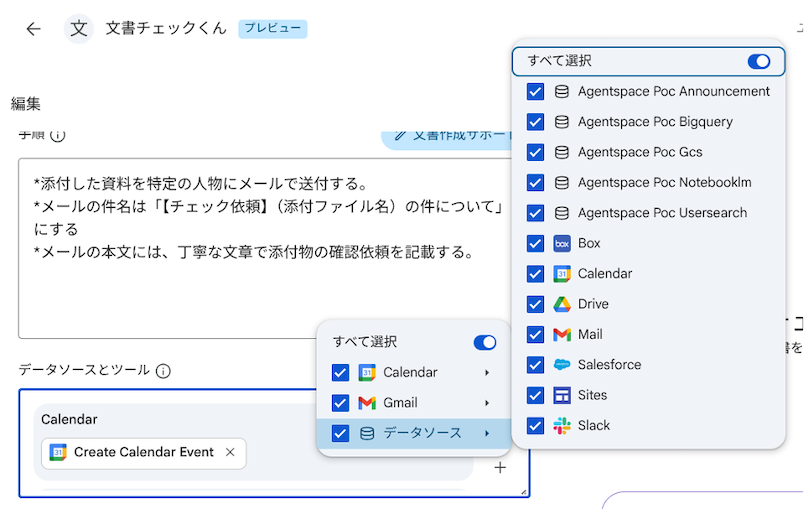Click the Create Calendar Event chip label

tap(144, 452)
